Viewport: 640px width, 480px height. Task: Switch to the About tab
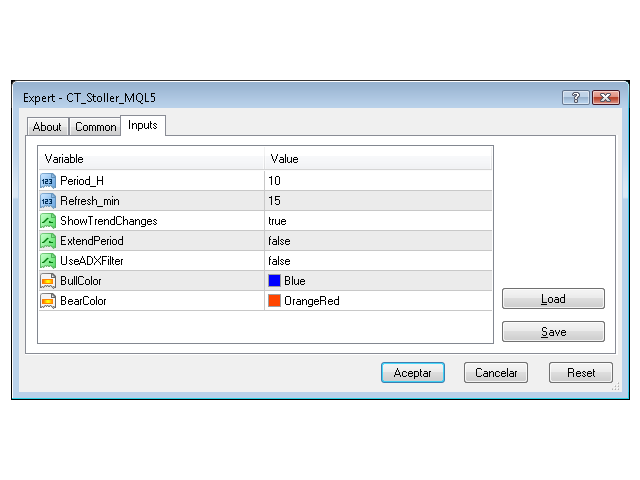pyautogui.click(x=47, y=127)
